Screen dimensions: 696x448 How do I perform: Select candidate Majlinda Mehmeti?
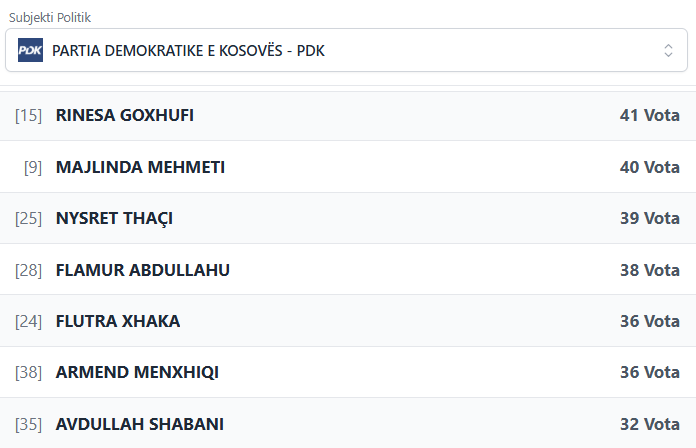tap(140, 167)
